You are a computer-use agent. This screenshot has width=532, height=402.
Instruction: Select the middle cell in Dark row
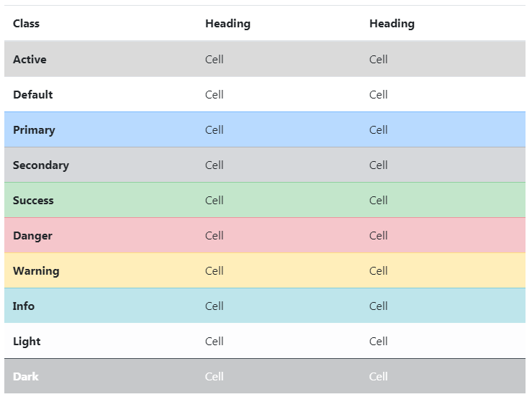click(x=215, y=377)
